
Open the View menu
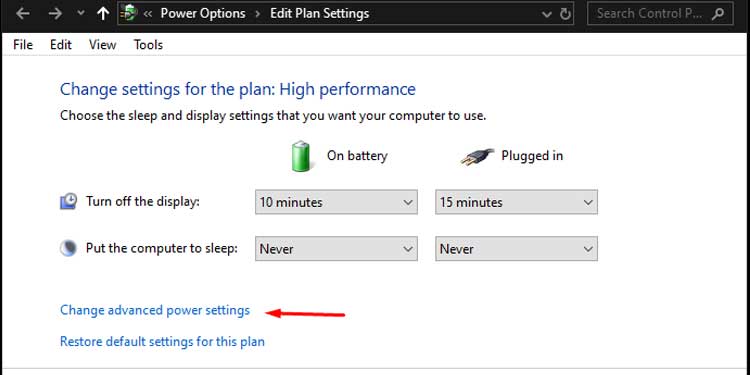coord(102,45)
